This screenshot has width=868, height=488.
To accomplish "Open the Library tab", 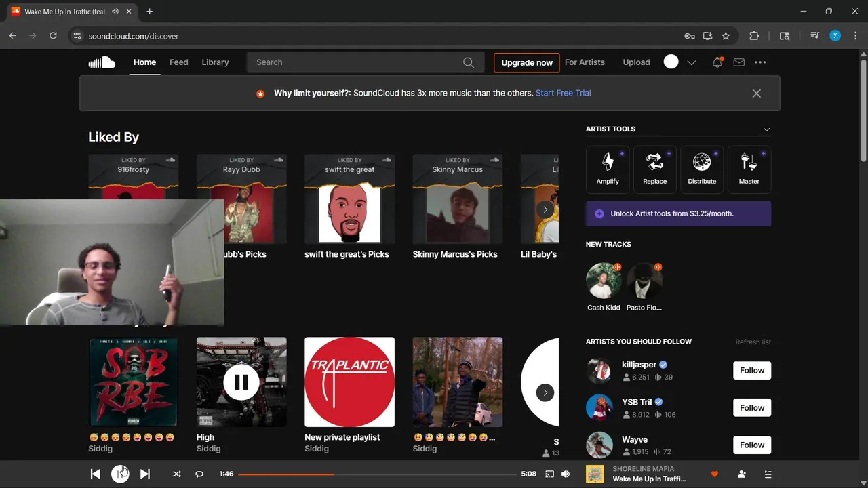I will tap(215, 62).
